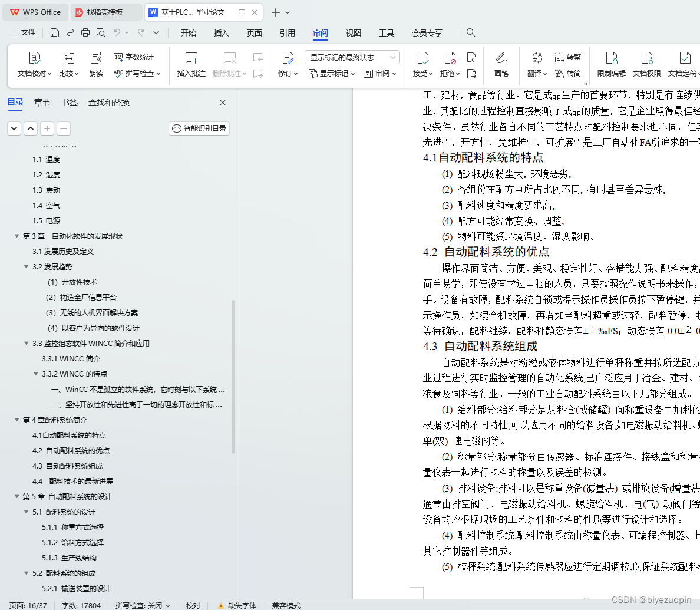Screen dimensions: 700x610
Task: Switch to the 书签 navigation tab
Action: coord(69,103)
